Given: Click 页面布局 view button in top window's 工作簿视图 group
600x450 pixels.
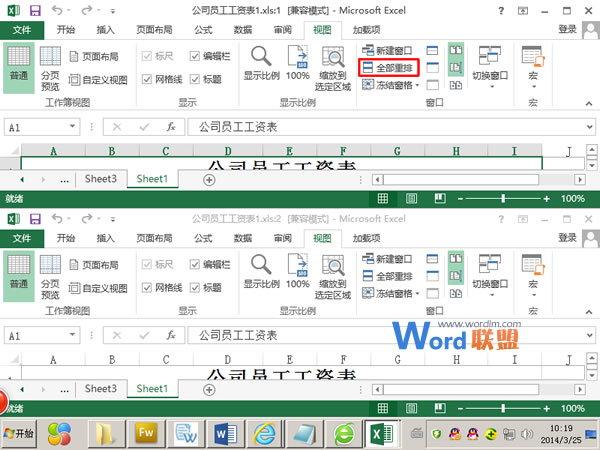Looking at the screenshot, I should tap(99, 57).
